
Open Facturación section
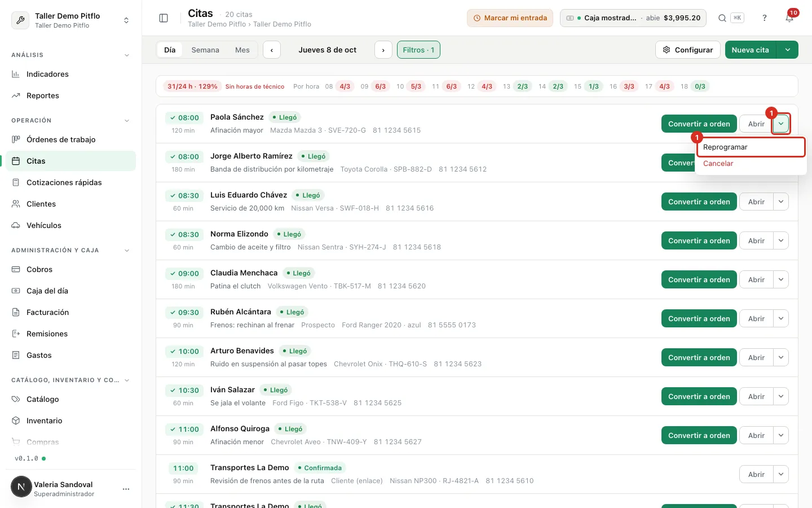[x=70, y=312]
